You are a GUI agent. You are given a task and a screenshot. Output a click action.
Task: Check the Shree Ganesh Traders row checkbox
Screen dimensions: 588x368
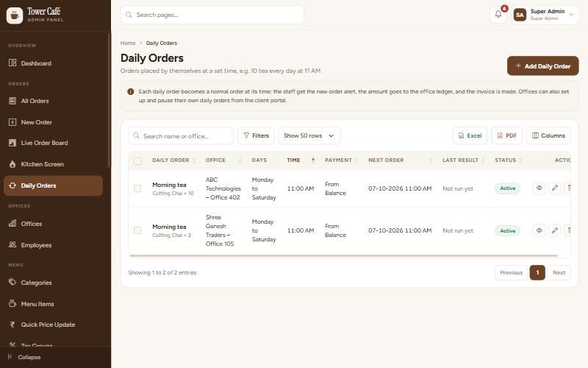pyautogui.click(x=137, y=230)
